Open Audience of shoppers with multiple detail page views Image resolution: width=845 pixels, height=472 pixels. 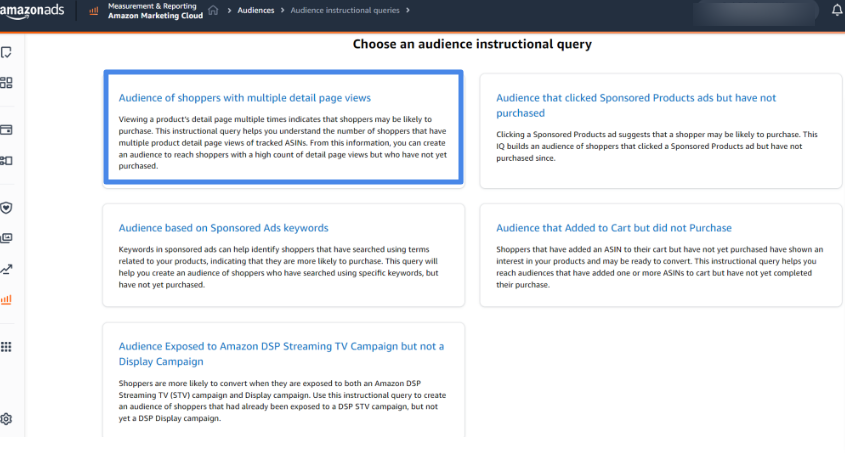point(245,98)
